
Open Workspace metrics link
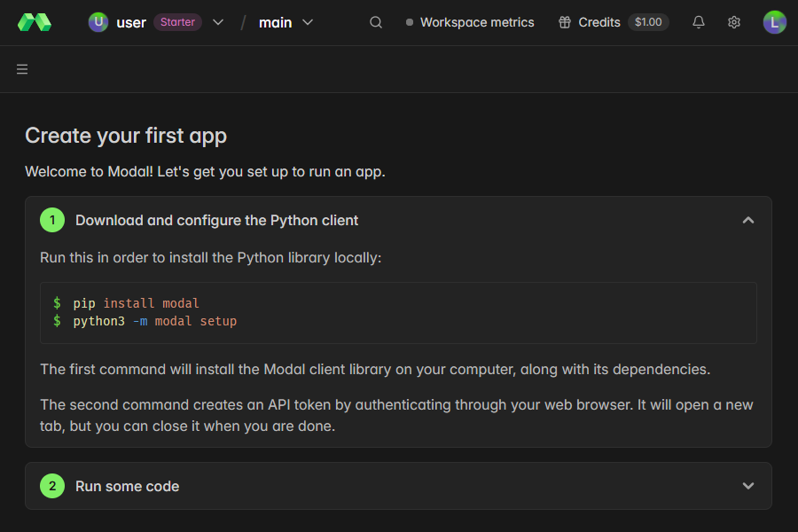477,22
